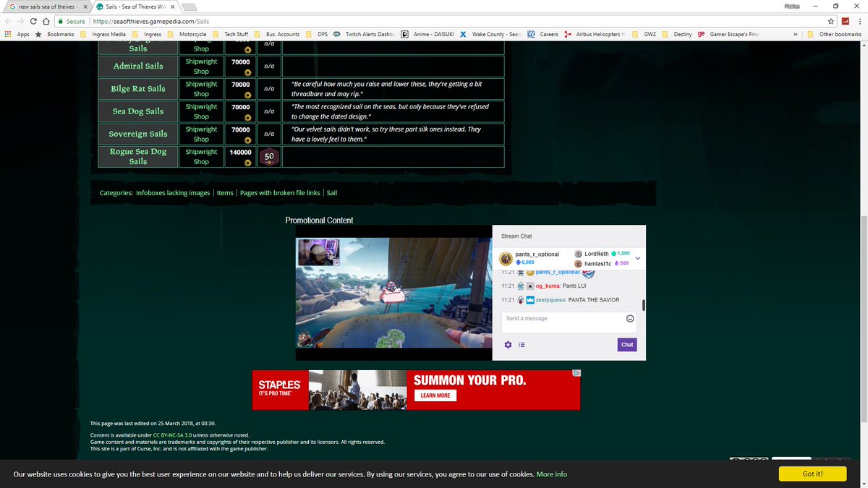Click the Secure padlock site info
This screenshot has height=488, width=868.
[x=72, y=21]
